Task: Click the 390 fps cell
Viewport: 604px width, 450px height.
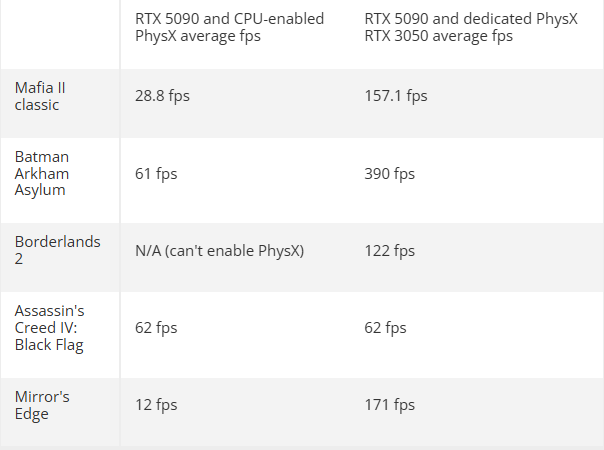Action: tap(390, 173)
